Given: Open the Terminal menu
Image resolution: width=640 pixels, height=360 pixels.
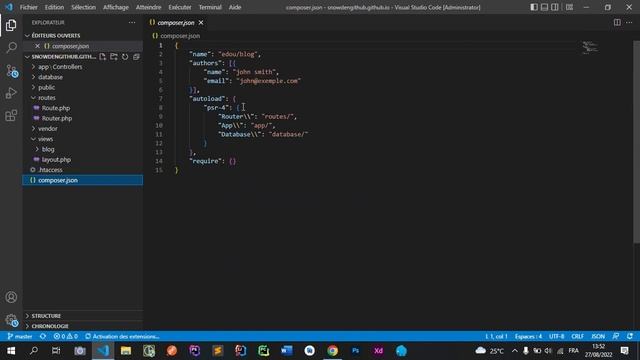Looking at the screenshot, I should 210,7.
